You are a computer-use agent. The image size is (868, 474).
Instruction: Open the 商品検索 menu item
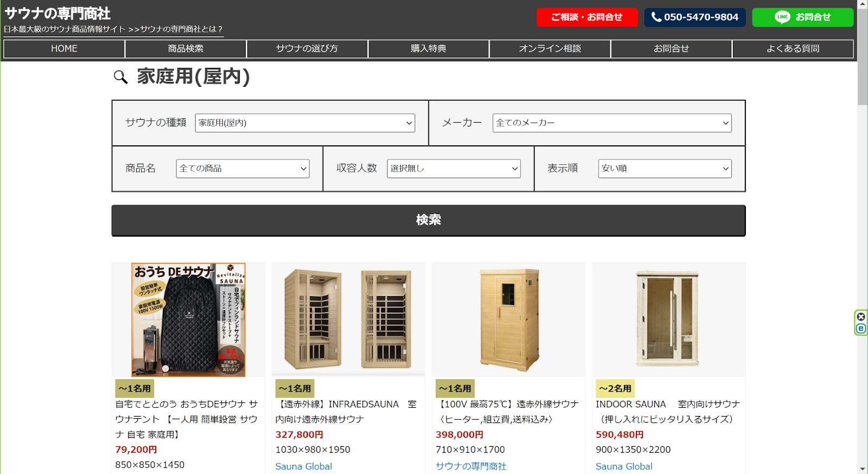pyautogui.click(x=186, y=49)
